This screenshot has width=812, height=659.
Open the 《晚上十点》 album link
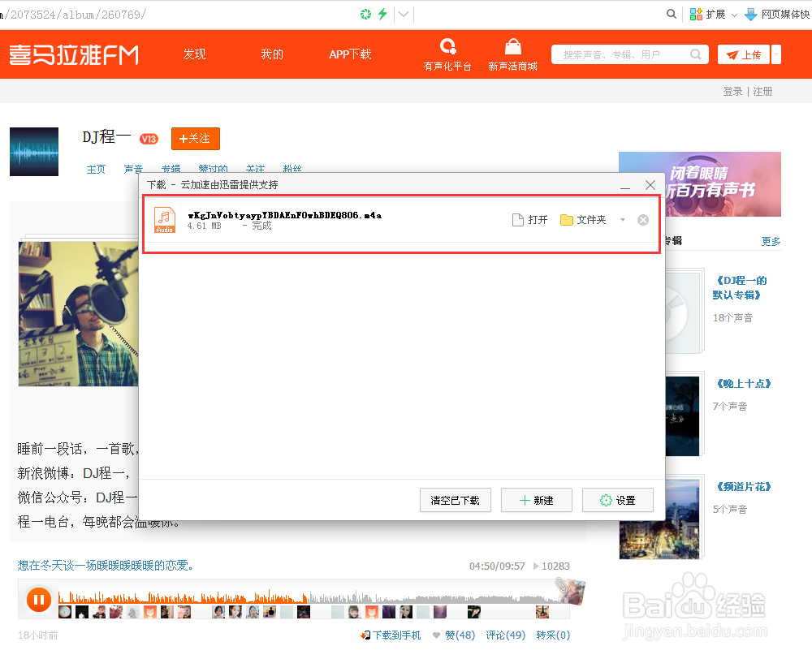point(745,383)
